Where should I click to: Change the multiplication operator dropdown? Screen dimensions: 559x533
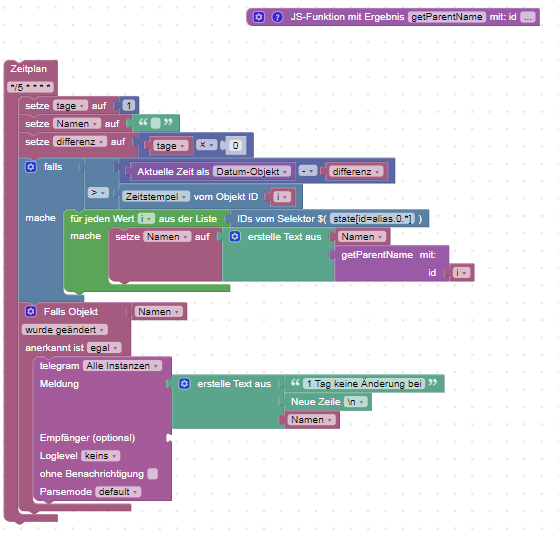[206, 145]
